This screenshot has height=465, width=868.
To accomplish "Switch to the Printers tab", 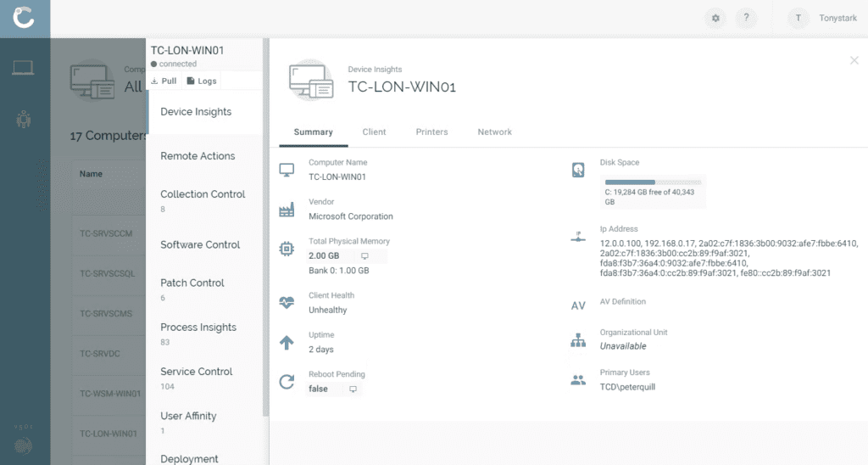I will [431, 132].
